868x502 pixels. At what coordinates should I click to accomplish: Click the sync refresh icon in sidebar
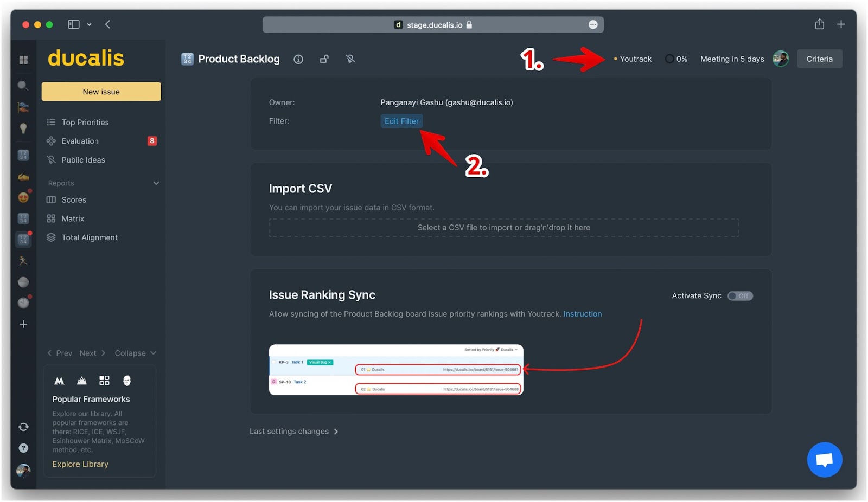tap(23, 427)
